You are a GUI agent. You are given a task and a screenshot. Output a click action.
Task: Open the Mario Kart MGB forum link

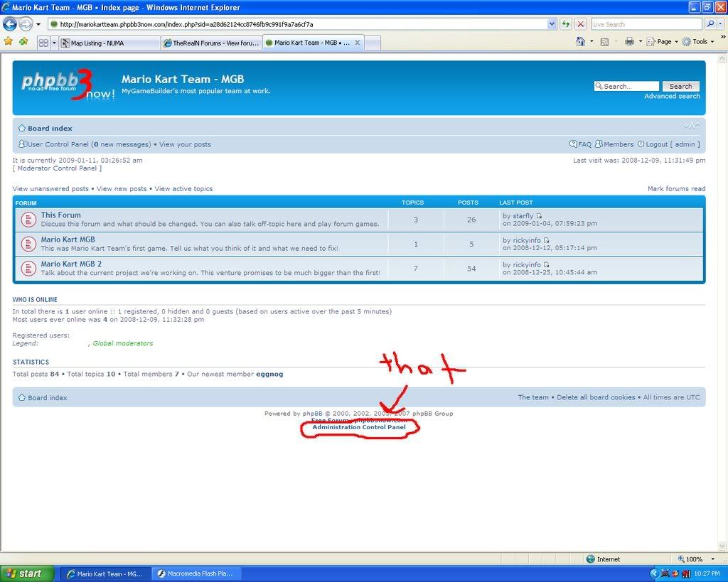point(68,239)
